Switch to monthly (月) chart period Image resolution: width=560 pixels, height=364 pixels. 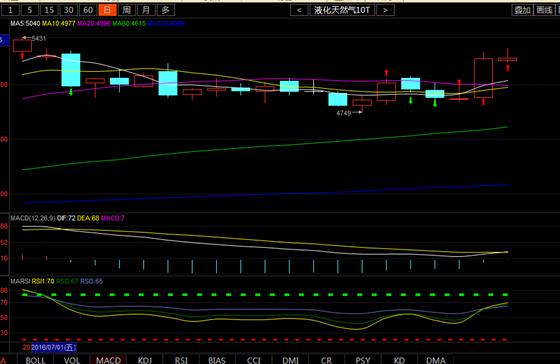coord(146,10)
